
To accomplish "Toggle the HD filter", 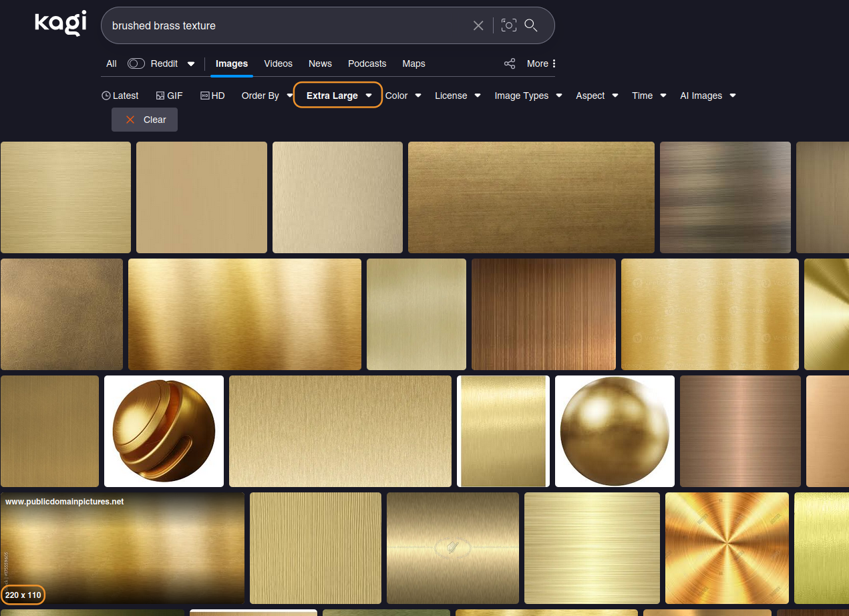I will click(x=212, y=96).
